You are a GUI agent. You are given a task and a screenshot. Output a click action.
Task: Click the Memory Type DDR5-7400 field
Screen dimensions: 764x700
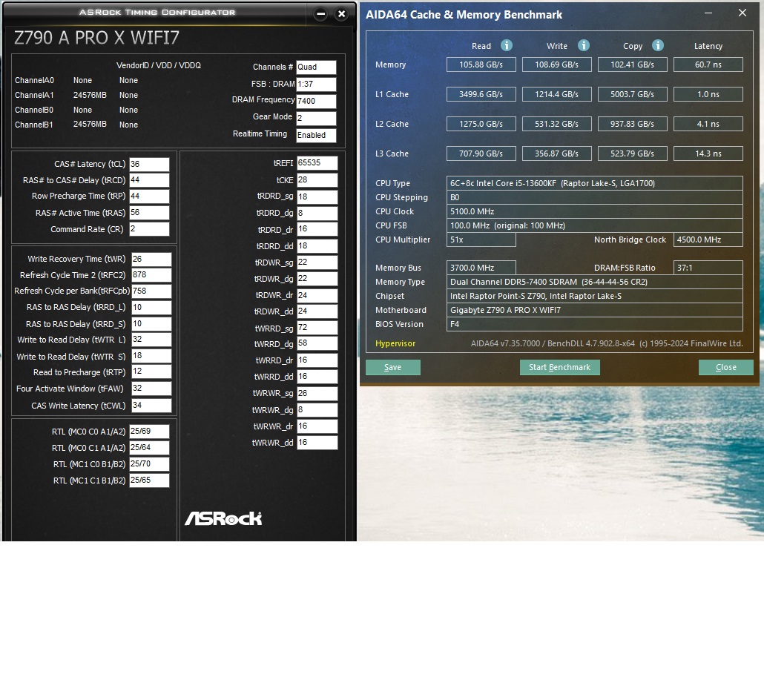pyautogui.click(x=594, y=282)
